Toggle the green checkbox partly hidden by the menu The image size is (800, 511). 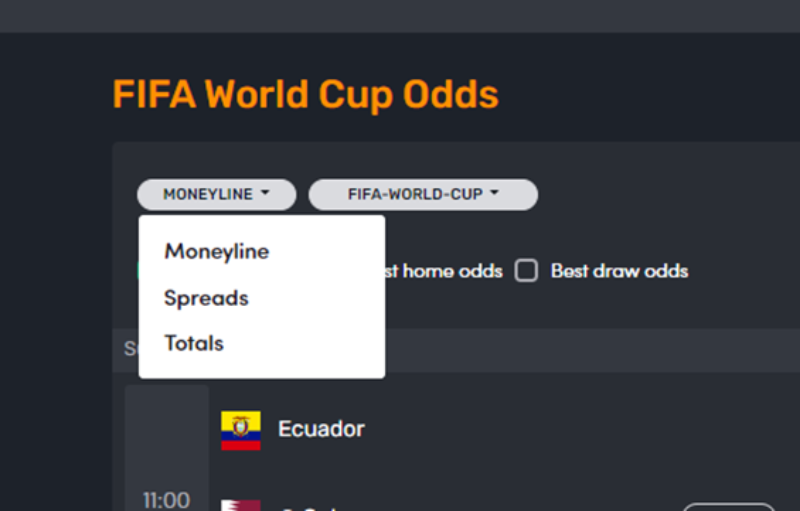tap(138, 270)
